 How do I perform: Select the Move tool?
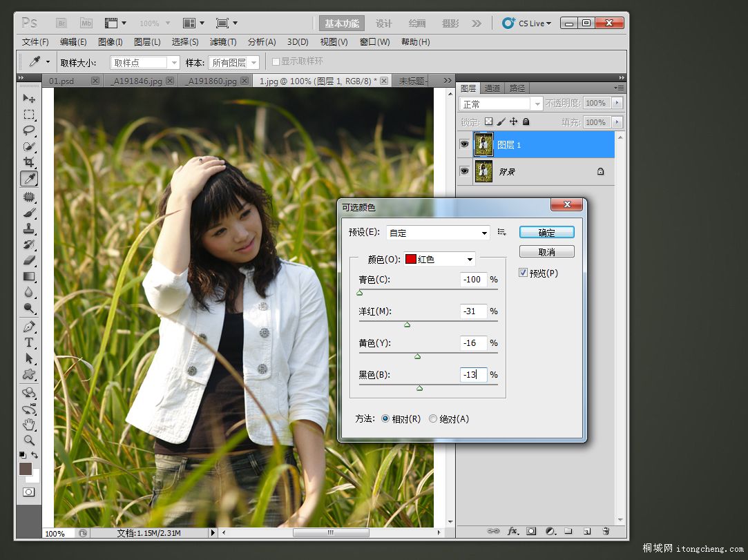(x=29, y=99)
